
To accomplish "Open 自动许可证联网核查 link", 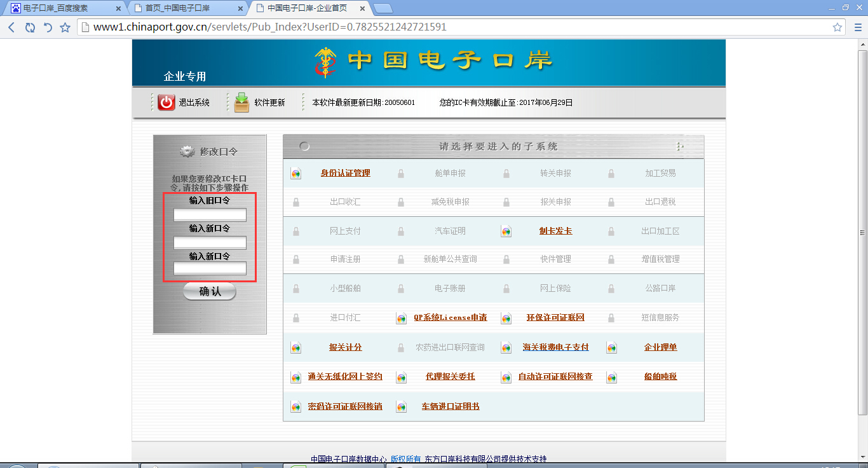I will pyautogui.click(x=555, y=376).
